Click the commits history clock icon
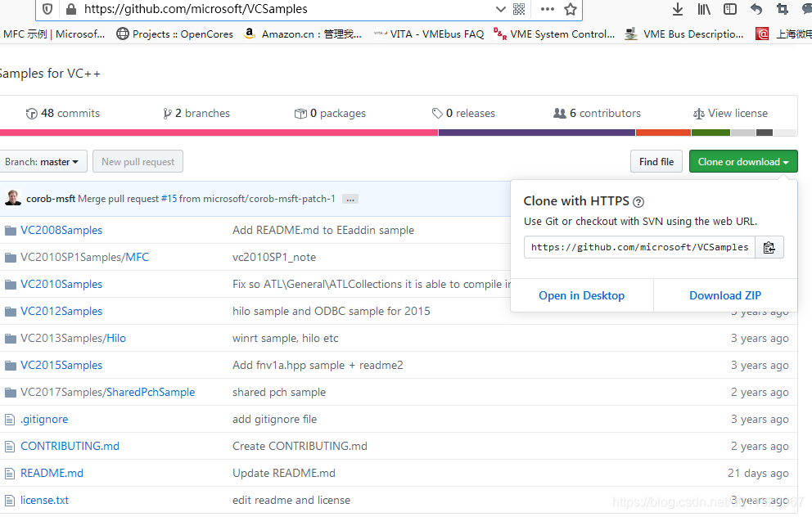The height and width of the screenshot is (517, 812). tap(31, 113)
